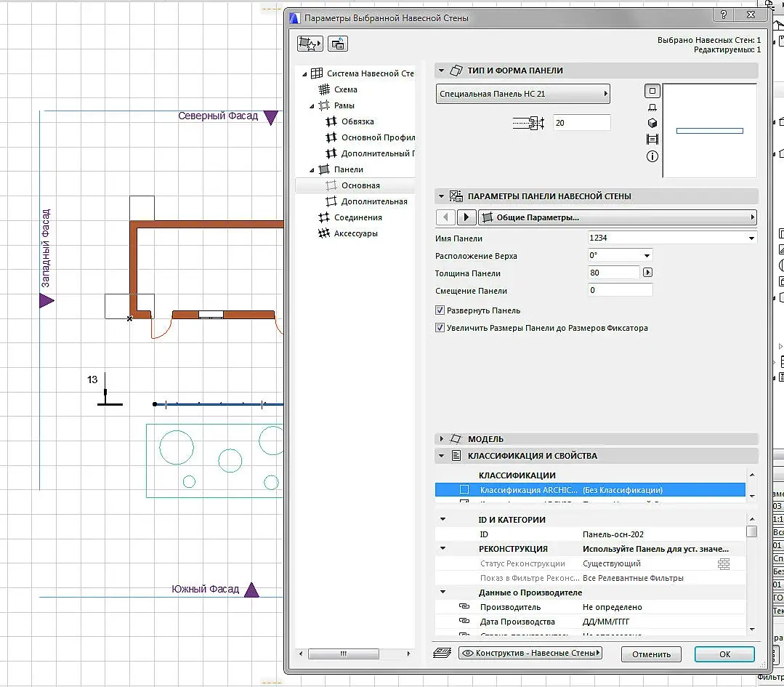Expand the МОДЕЛЬ section

coord(441,439)
